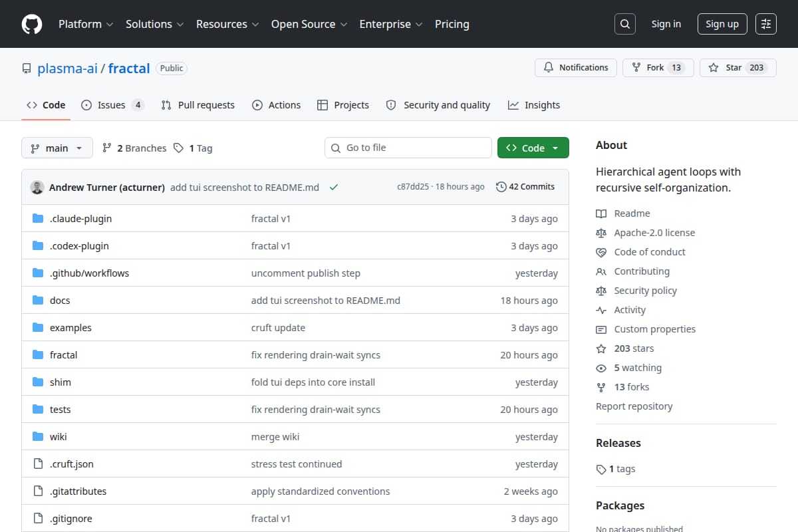798x532 pixels.
Task: Open the Pricing page from the header
Action: [452, 24]
